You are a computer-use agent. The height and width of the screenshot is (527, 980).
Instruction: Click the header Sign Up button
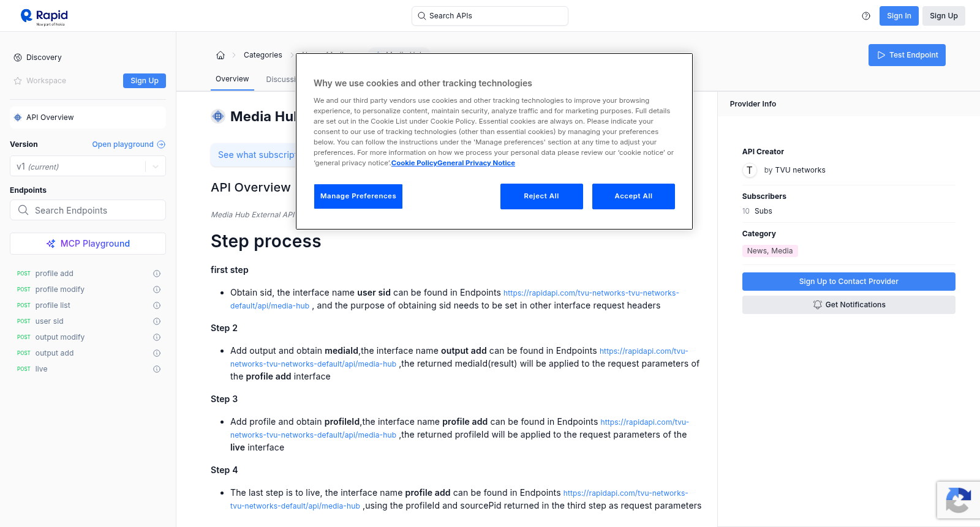(944, 16)
